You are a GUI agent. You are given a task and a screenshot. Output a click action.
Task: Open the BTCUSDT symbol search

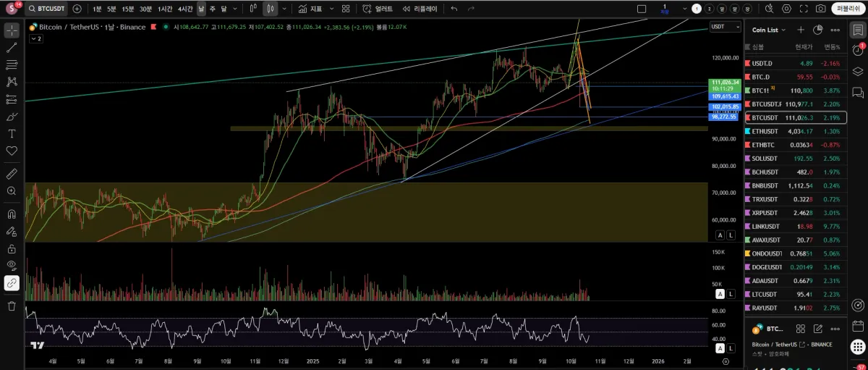[46, 9]
